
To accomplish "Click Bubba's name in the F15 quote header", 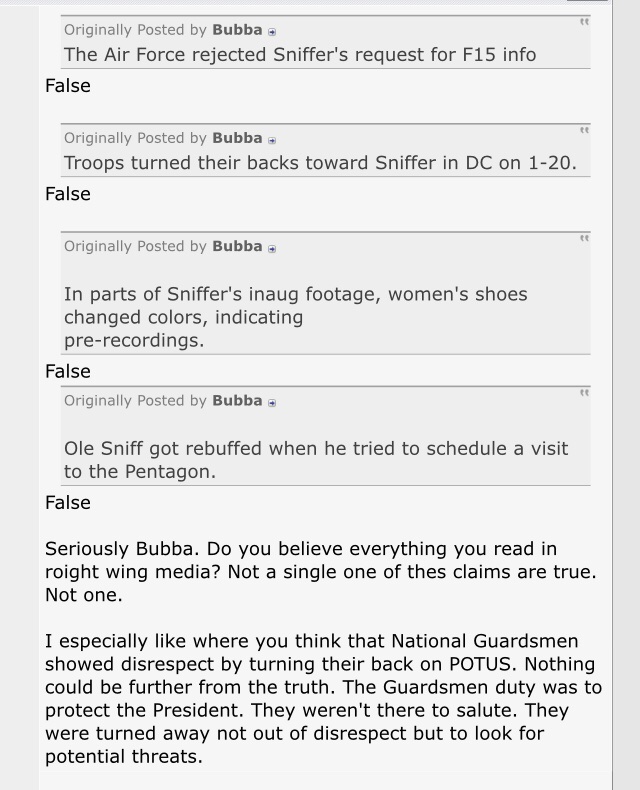I will (x=237, y=30).
